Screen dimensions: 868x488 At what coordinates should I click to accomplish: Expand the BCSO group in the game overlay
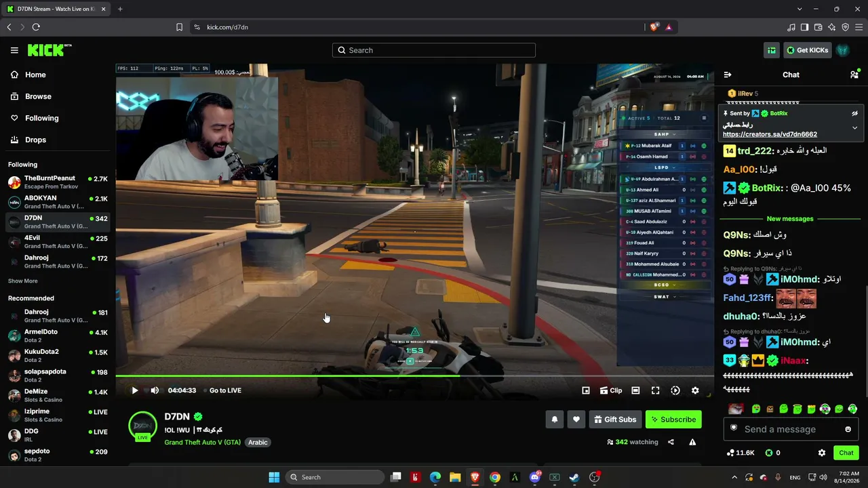(x=663, y=285)
